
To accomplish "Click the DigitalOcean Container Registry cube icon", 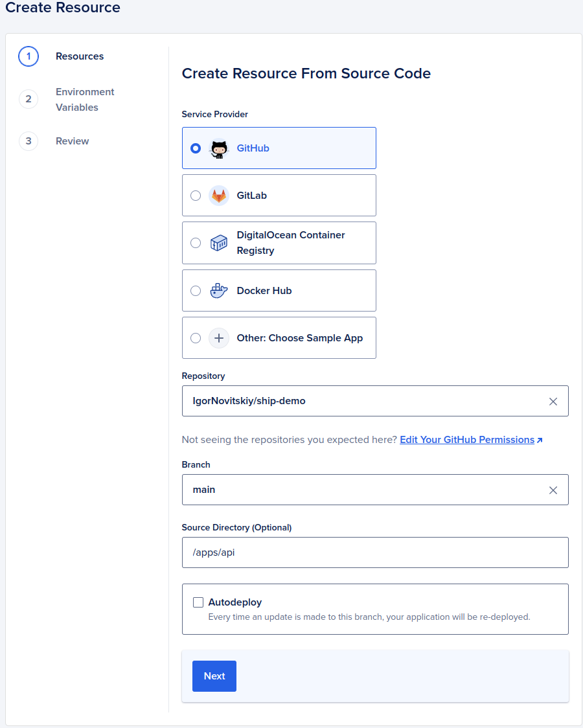I will pyautogui.click(x=219, y=242).
